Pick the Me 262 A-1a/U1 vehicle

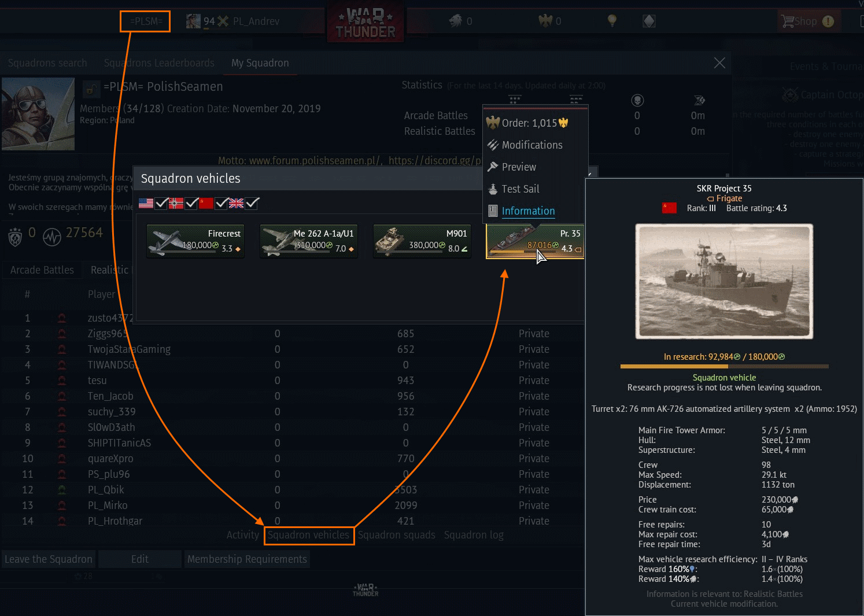click(308, 241)
